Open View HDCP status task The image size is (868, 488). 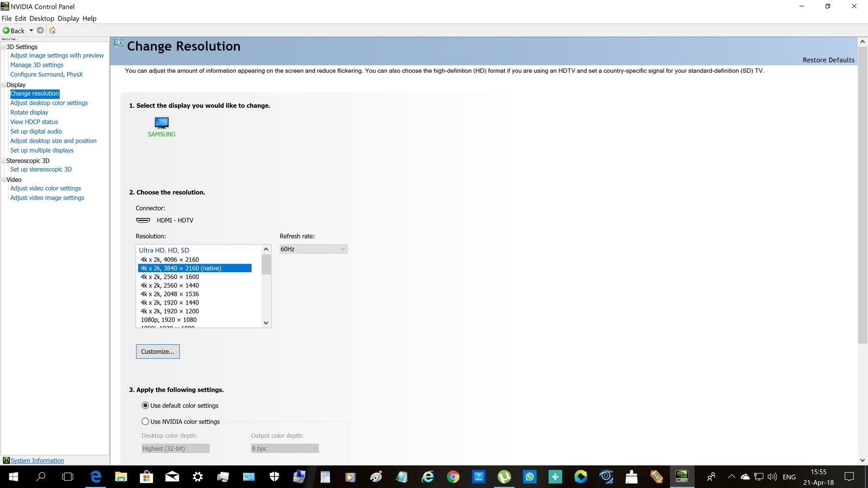click(34, 122)
